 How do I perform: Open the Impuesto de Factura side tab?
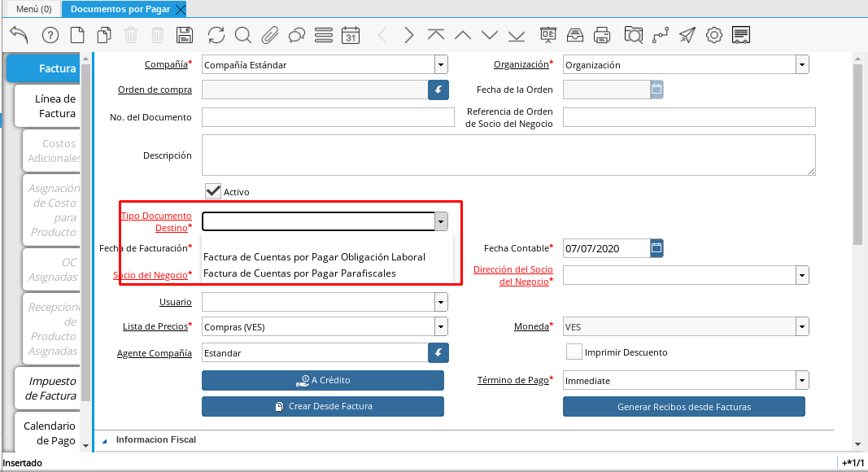(49, 388)
